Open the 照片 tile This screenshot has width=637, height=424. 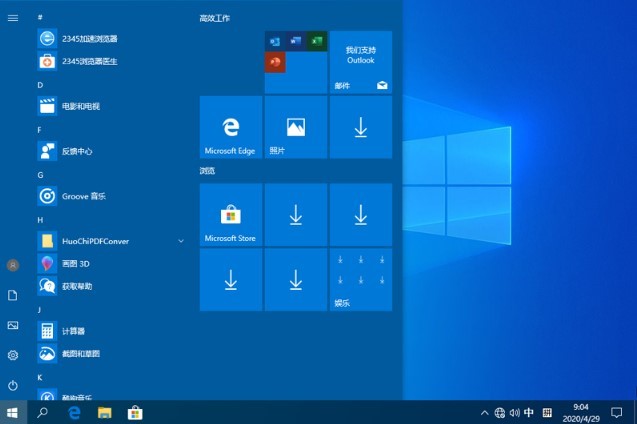(x=295, y=127)
